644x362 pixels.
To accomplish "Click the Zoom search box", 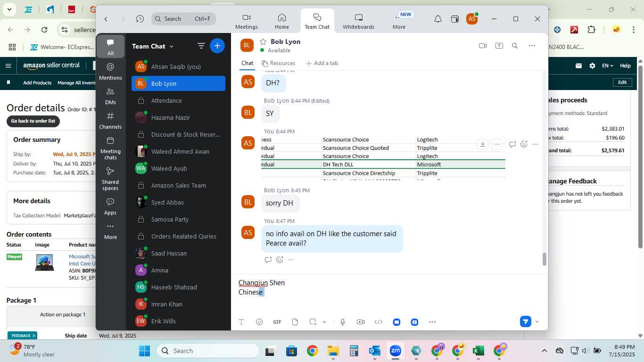I will pyautogui.click(x=184, y=19).
